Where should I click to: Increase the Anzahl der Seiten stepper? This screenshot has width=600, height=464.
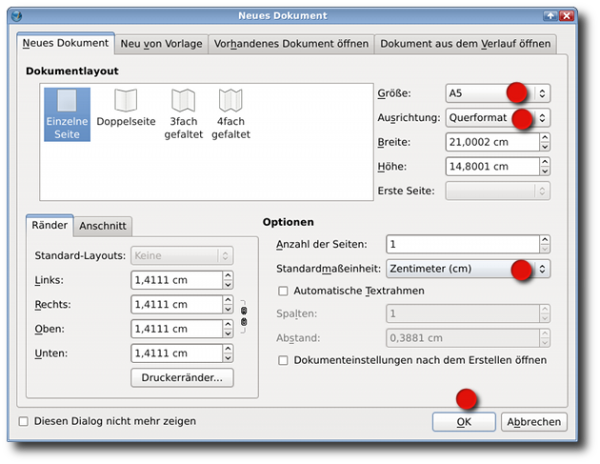544,240
